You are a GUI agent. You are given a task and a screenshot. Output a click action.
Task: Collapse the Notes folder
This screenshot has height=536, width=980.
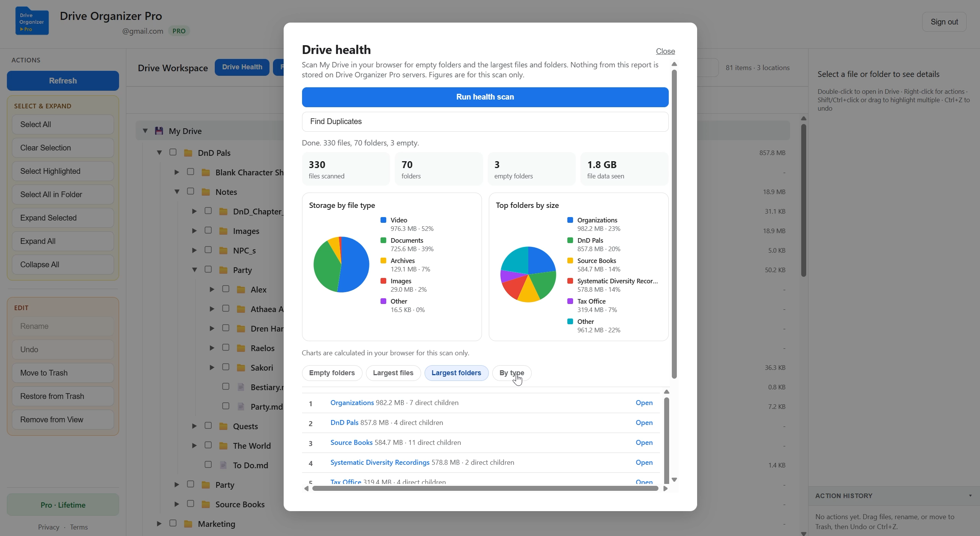pos(177,192)
